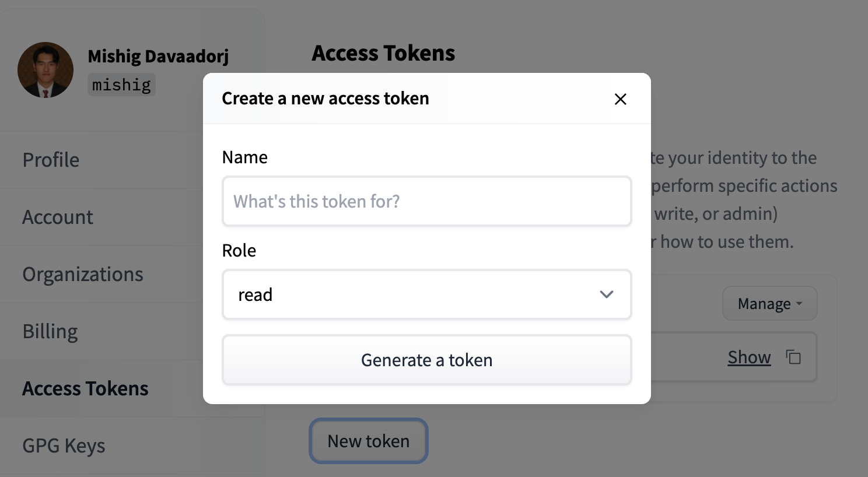This screenshot has height=477, width=868.
Task: Click the Name field label
Action: (x=245, y=157)
